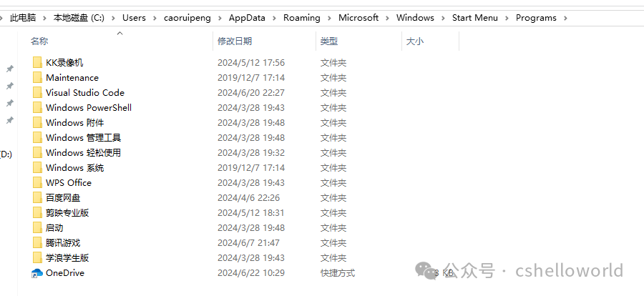This screenshot has height=296, width=644.
Task: Sort files by 修改日期 column header
Action: [235, 41]
